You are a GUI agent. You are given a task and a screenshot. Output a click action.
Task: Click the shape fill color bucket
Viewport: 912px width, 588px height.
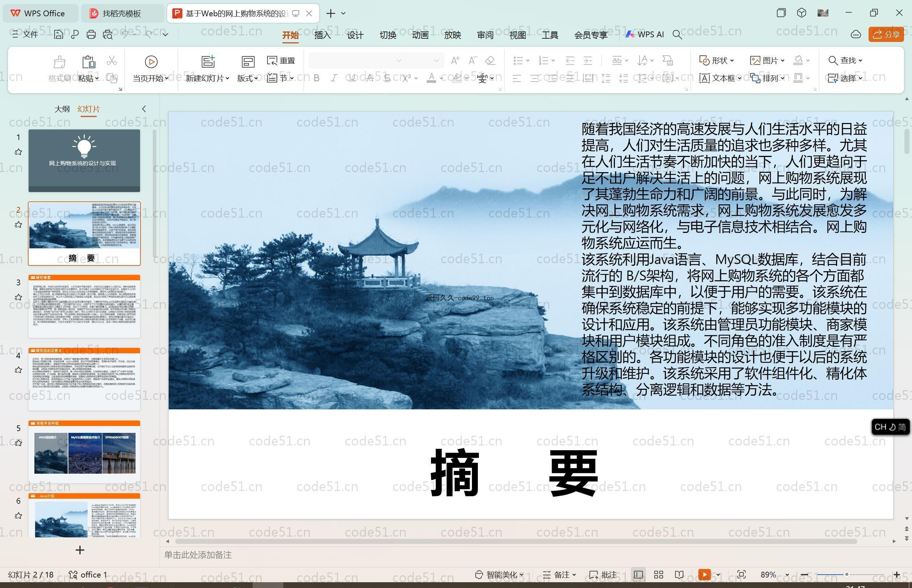798,60
